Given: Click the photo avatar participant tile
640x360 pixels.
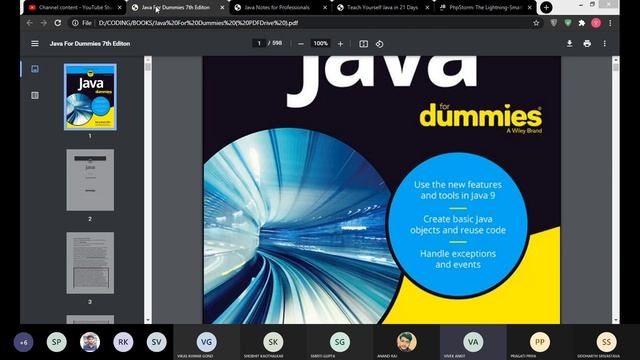Looking at the screenshot, I should [x=407, y=342].
